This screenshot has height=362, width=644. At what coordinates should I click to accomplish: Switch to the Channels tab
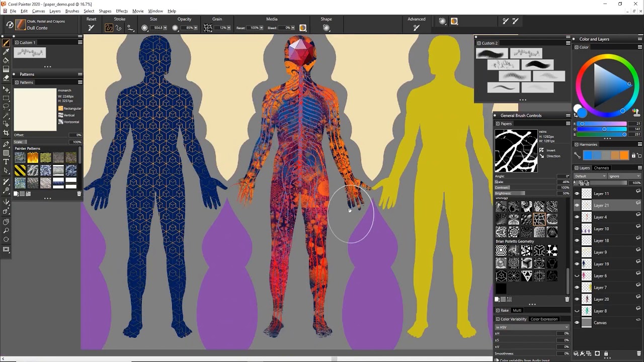click(601, 168)
